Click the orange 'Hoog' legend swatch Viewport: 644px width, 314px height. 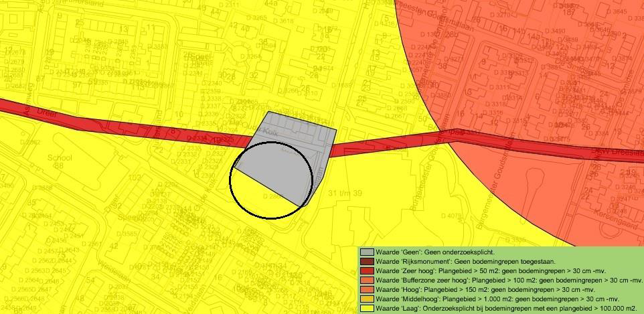[367, 290]
